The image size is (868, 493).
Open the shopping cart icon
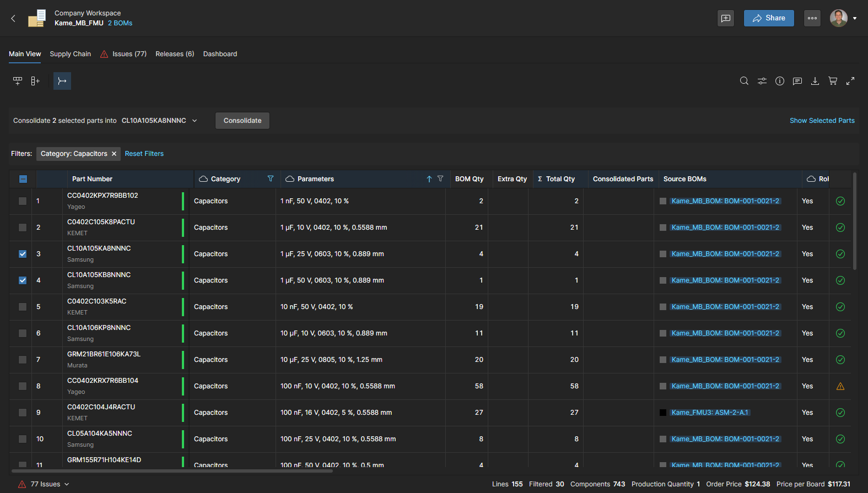click(833, 81)
